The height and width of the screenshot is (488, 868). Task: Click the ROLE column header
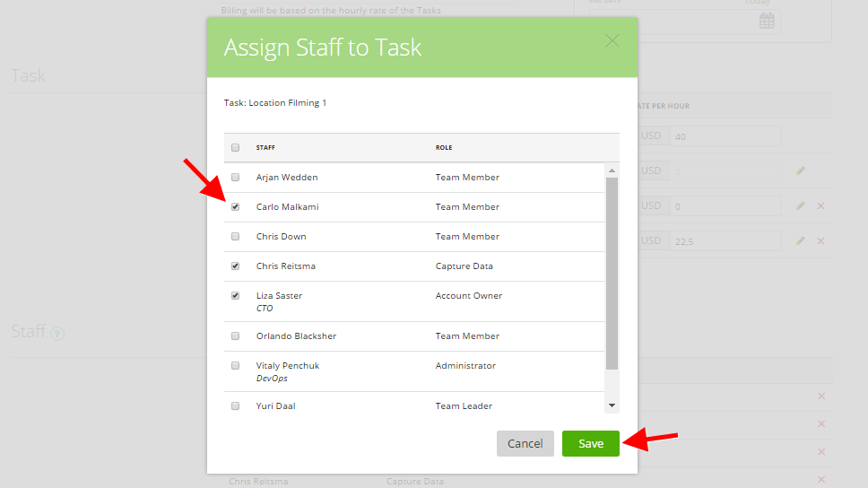(443, 147)
